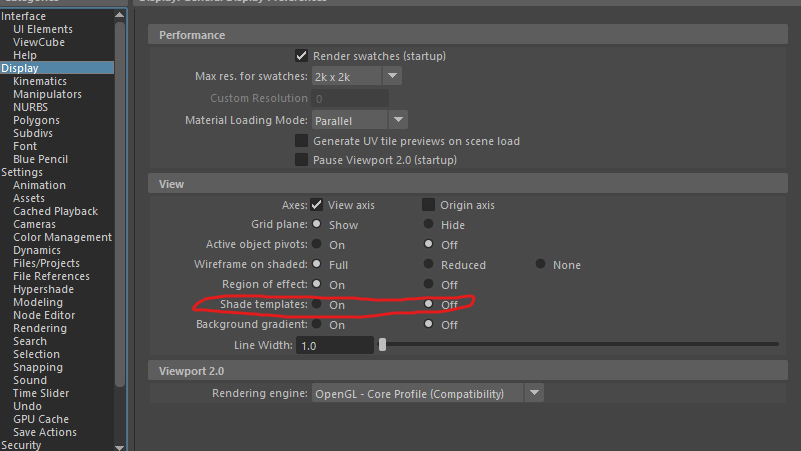Select the Time Slider category
The image size is (801, 451).
point(41,393)
